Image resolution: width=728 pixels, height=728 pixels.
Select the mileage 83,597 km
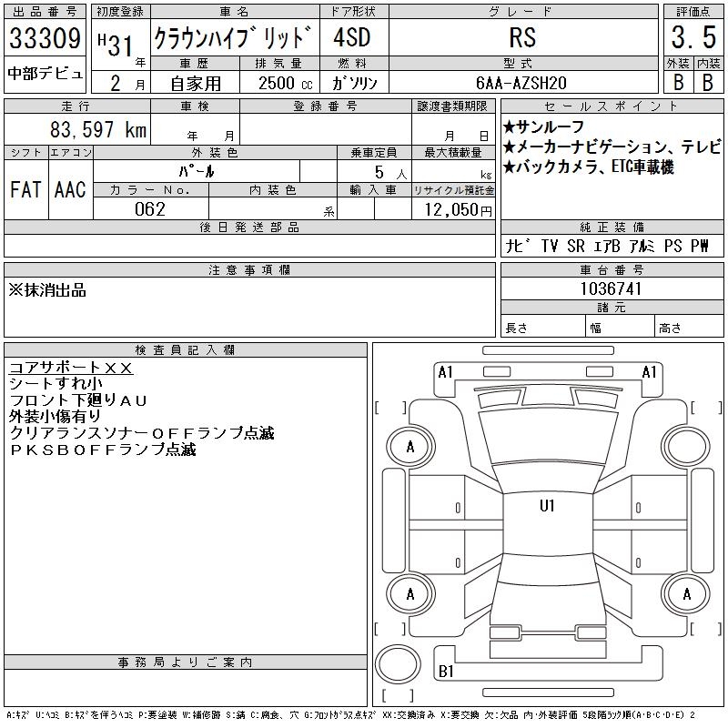(x=98, y=129)
